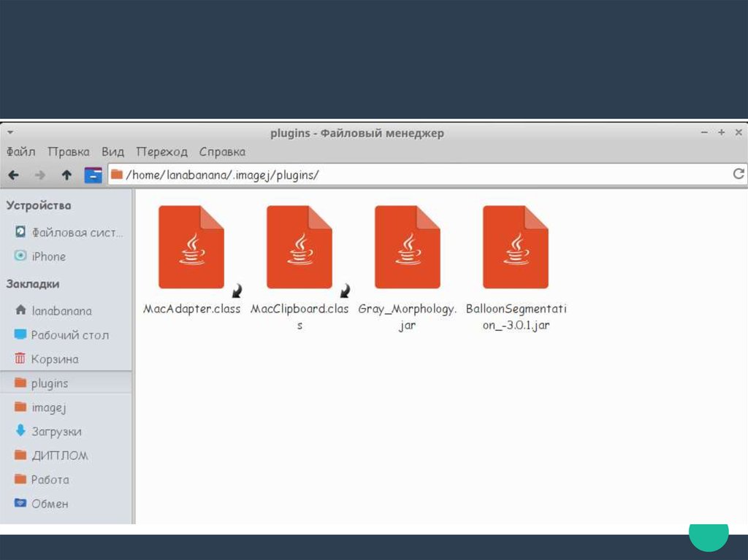Open the home folder toolbar icon
This screenshot has width=748, height=560.
click(x=93, y=175)
